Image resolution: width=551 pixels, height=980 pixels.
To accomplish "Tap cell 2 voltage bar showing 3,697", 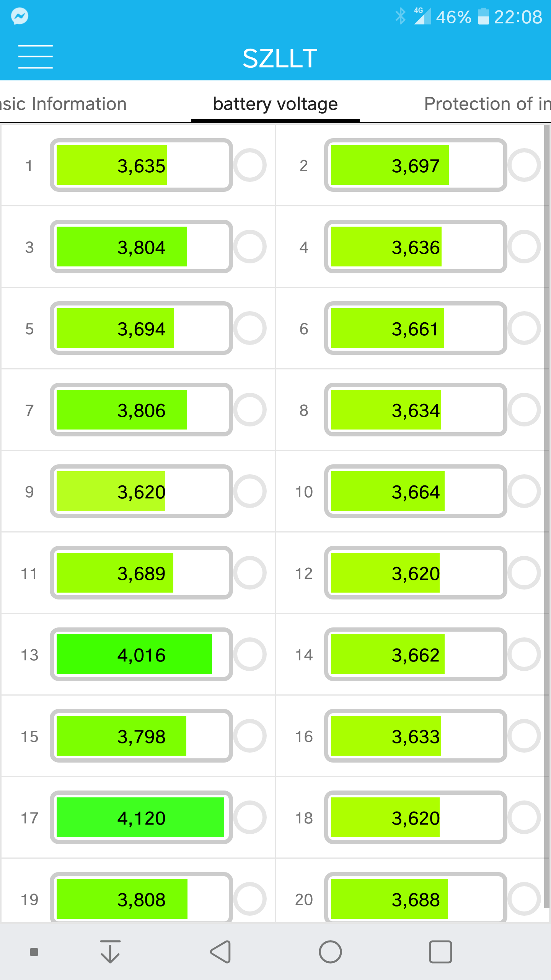I will point(416,165).
